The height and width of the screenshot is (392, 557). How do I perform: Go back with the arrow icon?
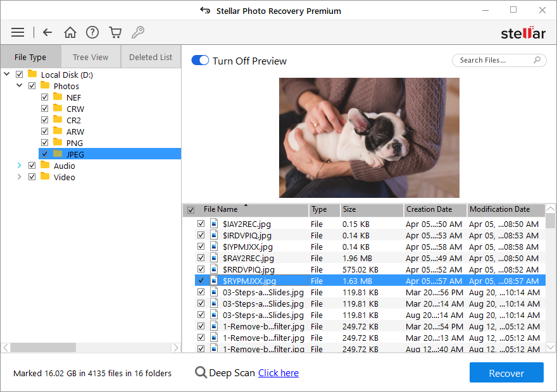[47, 32]
